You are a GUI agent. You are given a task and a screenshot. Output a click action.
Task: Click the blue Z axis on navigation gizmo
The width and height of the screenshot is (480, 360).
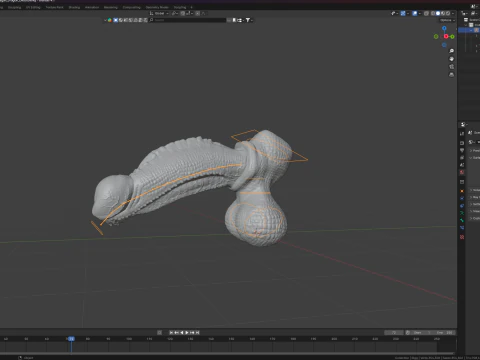tap(444, 28)
